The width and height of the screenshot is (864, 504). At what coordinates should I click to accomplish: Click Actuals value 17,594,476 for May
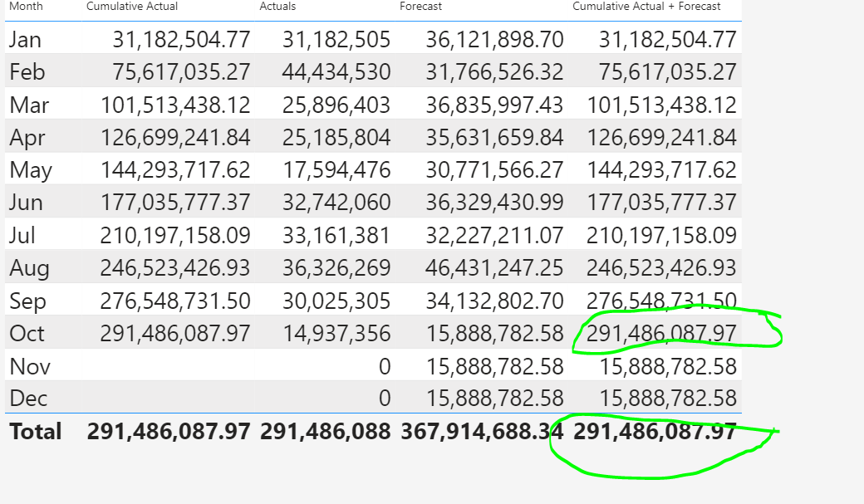click(336, 170)
